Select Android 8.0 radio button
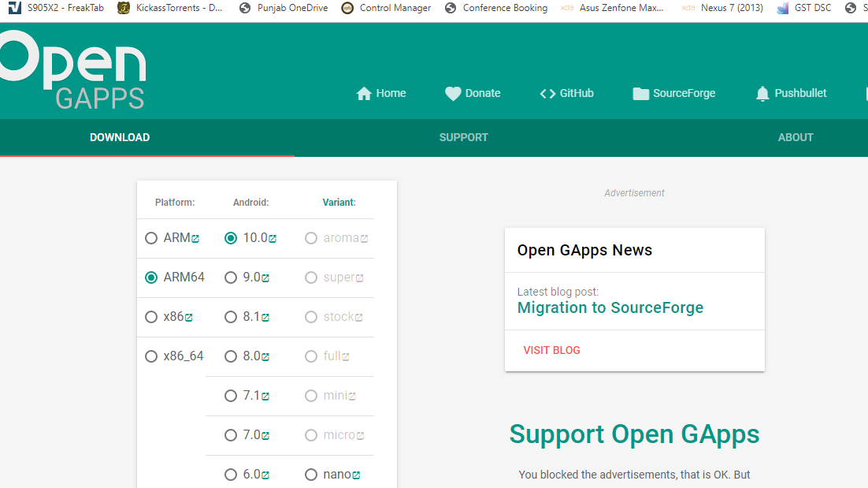Screen dimensions: 868x488 [x=231, y=356]
